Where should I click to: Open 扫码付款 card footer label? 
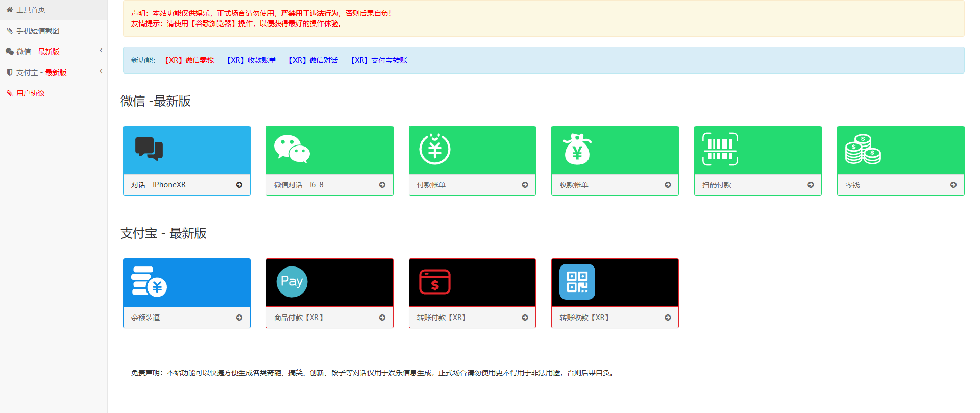(717, 185)
